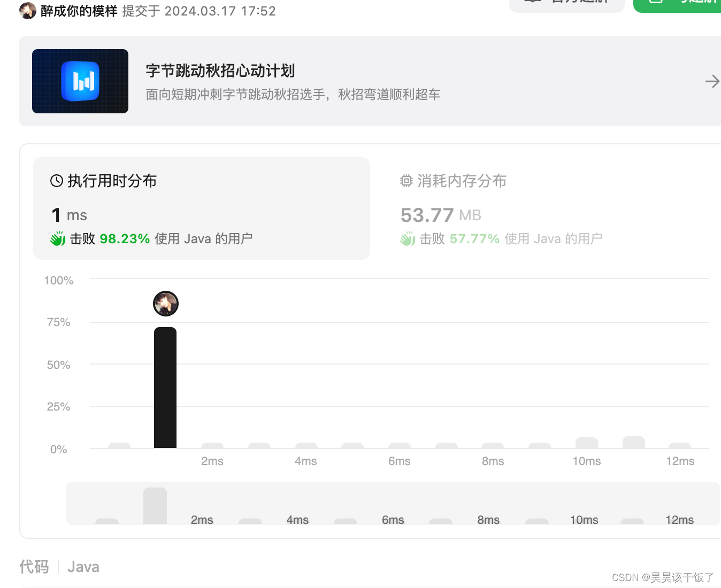Click the clock icon beside 执行用时分布
Viewport: 721px width, 588px height.
click(x=57, y=181)
